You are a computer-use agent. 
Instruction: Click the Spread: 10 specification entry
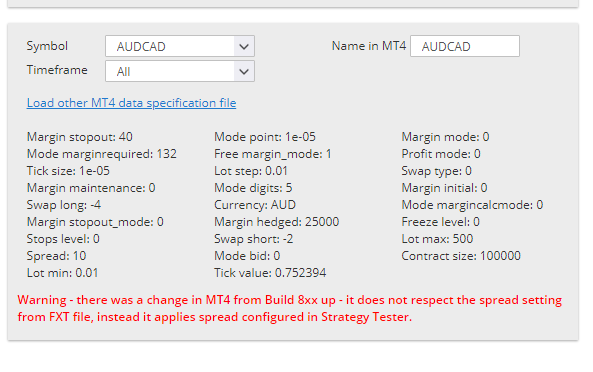click(x=56, y=256)
